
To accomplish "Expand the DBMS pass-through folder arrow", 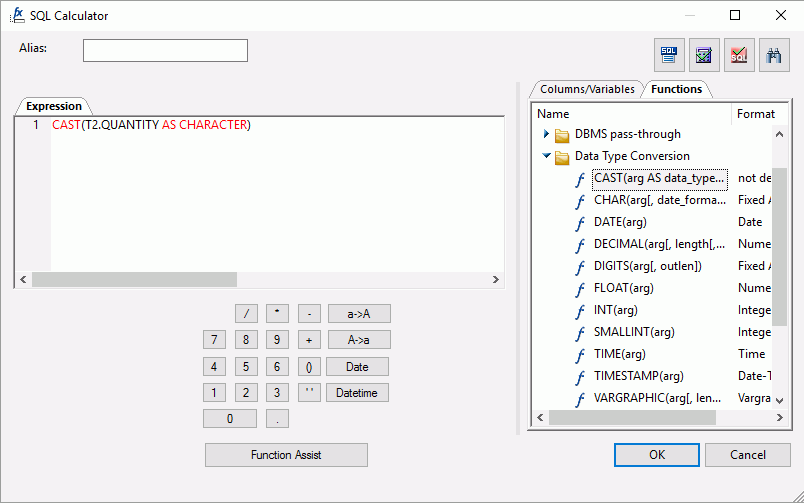I will [x=546, y=134].
